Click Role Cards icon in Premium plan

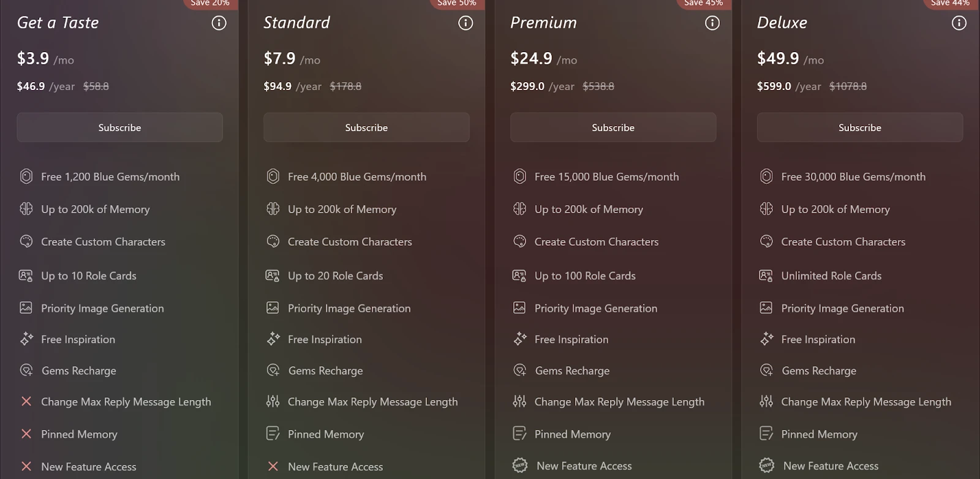[x=519, y=276]
